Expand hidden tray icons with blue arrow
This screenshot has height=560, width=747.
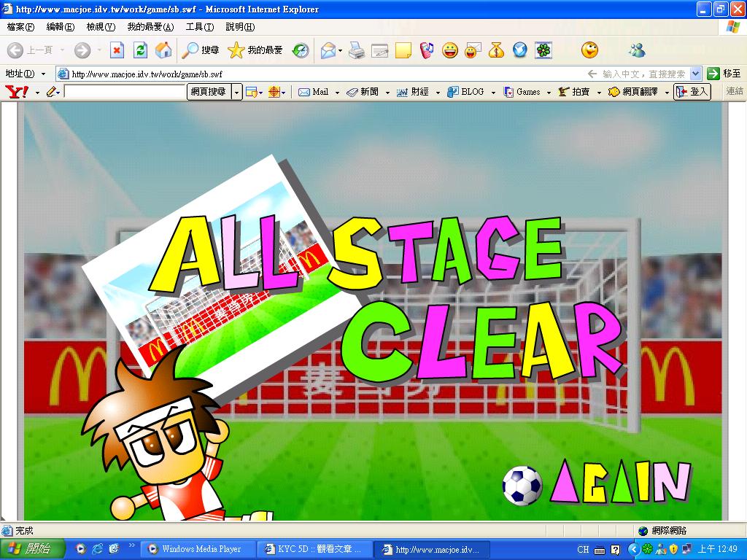[634, 549]
